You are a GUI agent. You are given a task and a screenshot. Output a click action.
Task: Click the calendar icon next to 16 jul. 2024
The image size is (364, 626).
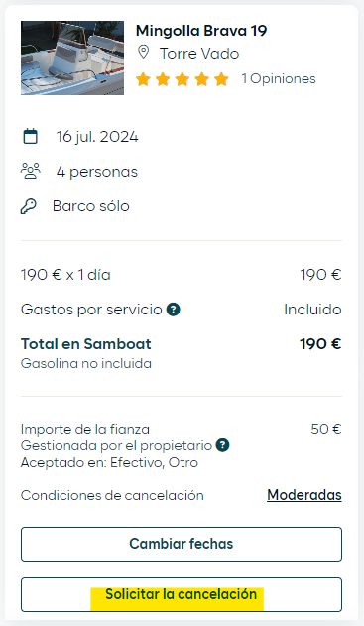click(31, 136)
